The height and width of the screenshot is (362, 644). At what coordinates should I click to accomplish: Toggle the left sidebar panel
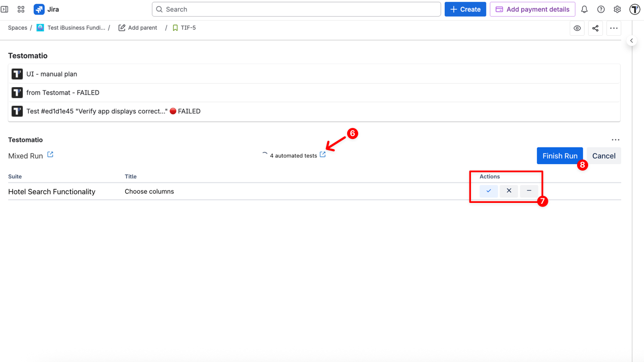(5, 10)
